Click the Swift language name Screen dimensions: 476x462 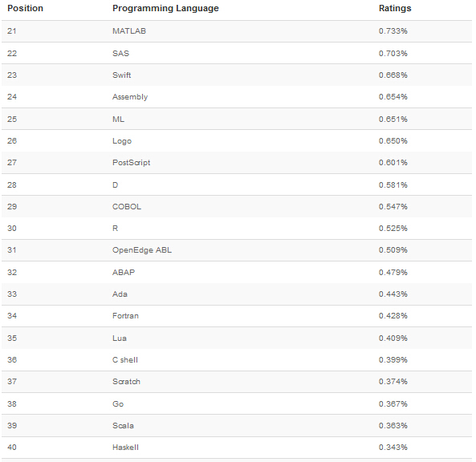click(121, 75)
